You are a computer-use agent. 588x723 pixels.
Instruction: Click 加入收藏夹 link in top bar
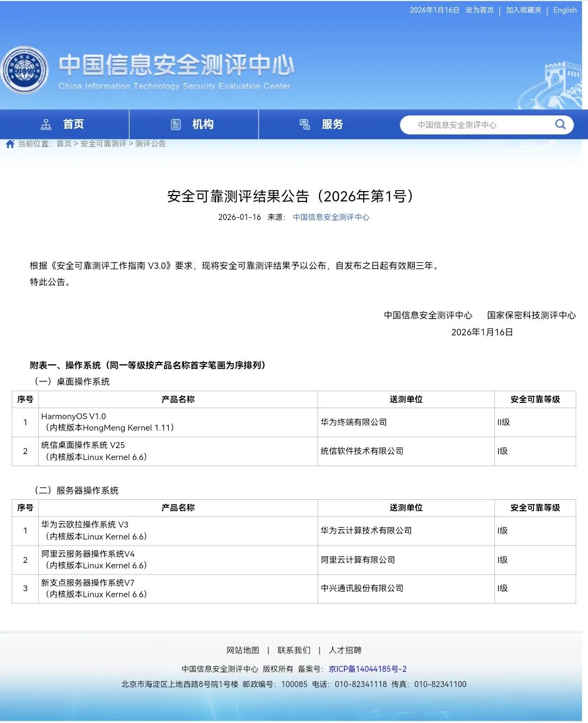524,10
